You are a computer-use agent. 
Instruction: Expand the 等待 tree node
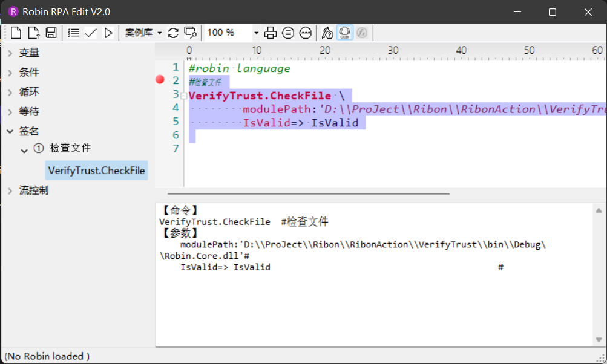10,112
